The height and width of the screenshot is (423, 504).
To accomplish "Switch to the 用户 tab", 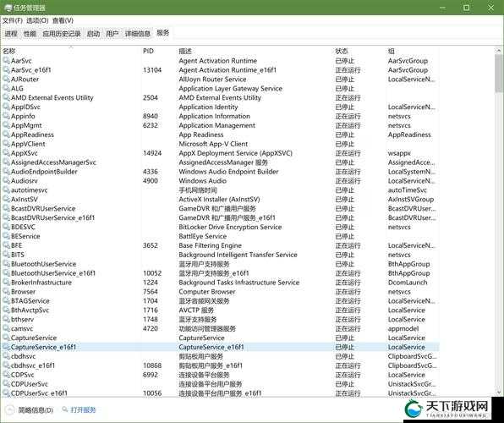I will click(x=112, y=34).
